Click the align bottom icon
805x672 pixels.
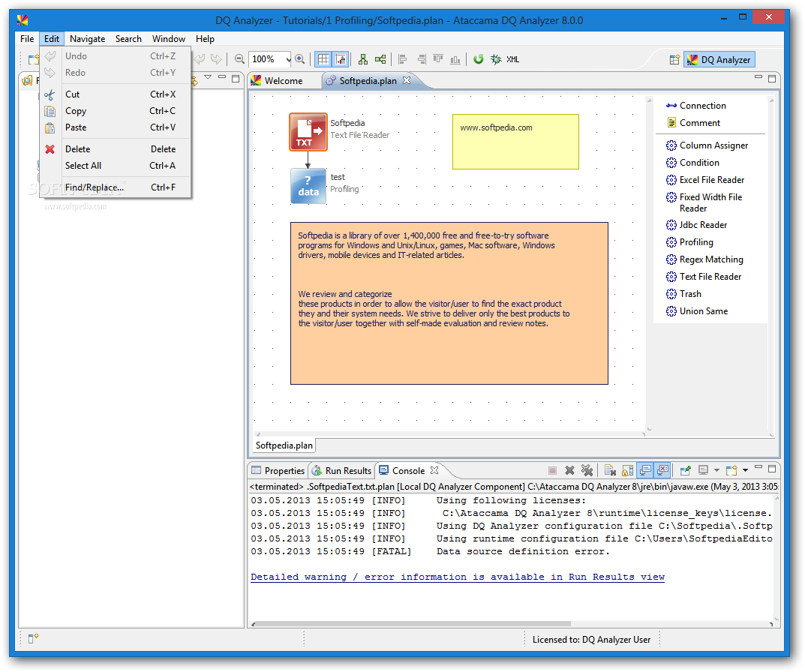455,59
